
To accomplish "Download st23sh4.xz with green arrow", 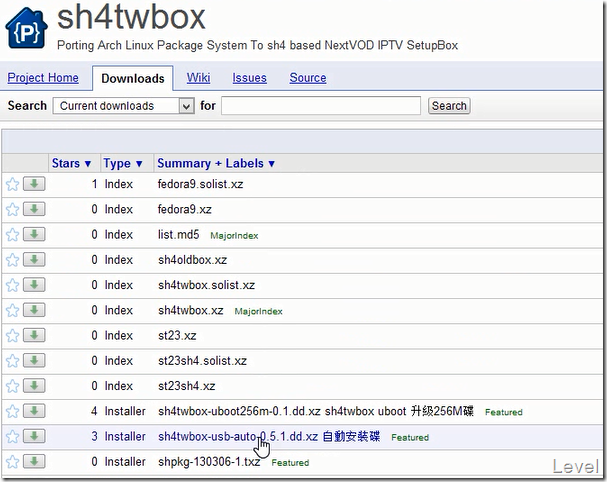I will (34, 386).
